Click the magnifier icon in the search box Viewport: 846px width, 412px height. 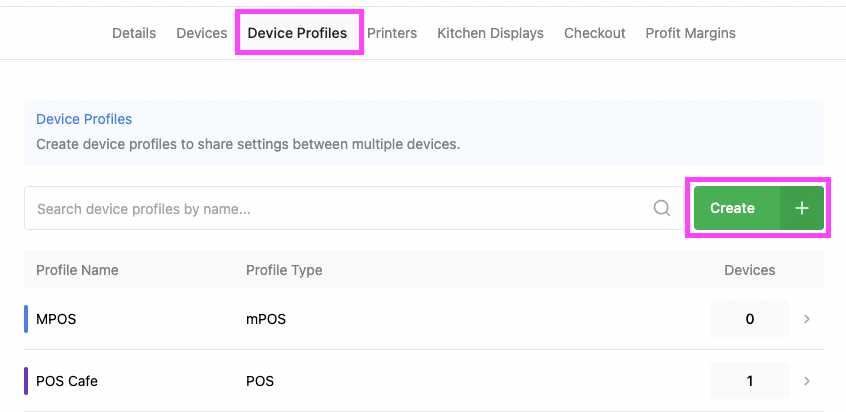click(661, 209)
